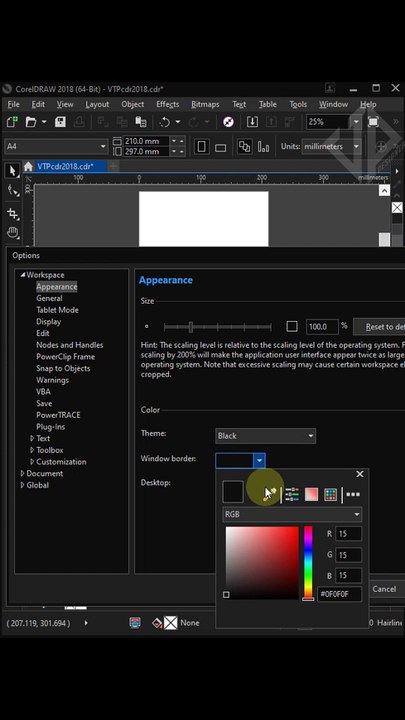Show color sliders in color popup
405x720 pixels.
[292, 495]
